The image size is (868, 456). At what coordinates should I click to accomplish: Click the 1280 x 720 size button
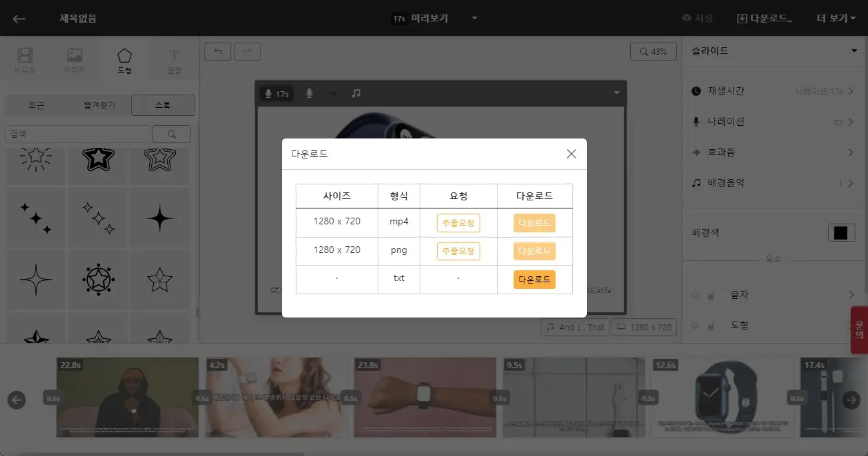pos(644,327)
